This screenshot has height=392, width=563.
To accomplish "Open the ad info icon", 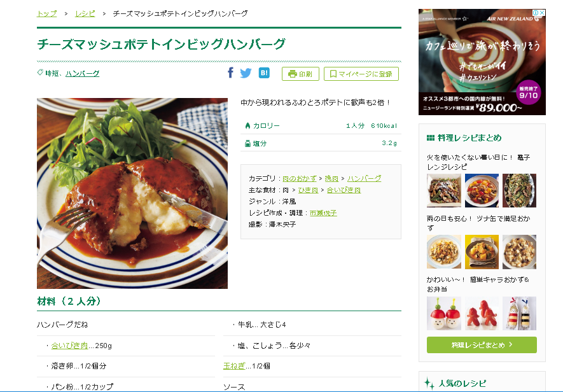I will click(536, 13).
